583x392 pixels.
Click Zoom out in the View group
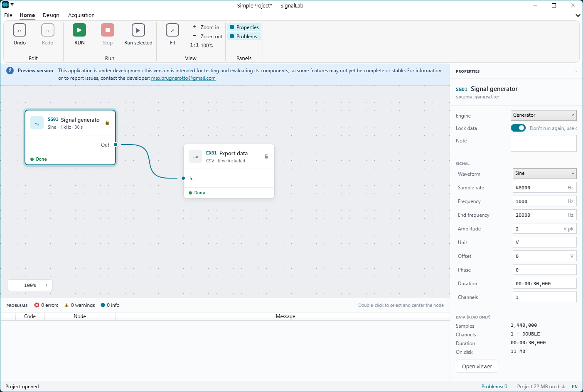207,37
